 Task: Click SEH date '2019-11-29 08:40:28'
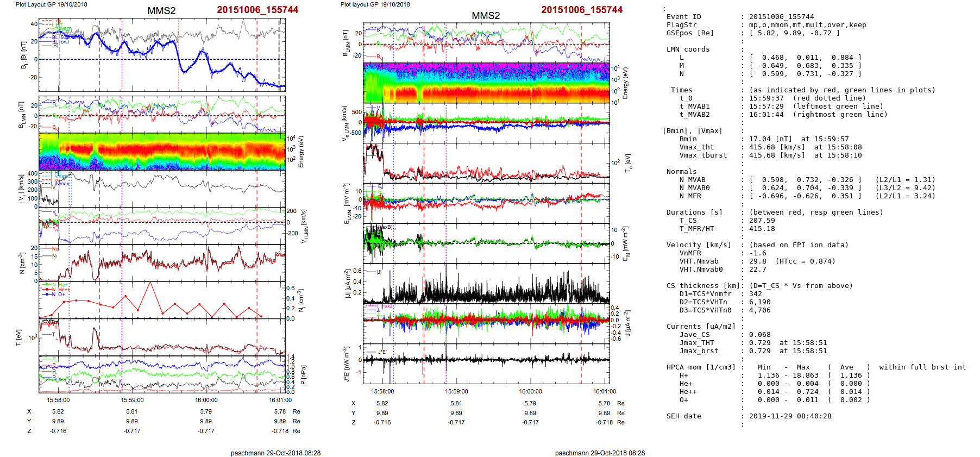tap(790, 416)
